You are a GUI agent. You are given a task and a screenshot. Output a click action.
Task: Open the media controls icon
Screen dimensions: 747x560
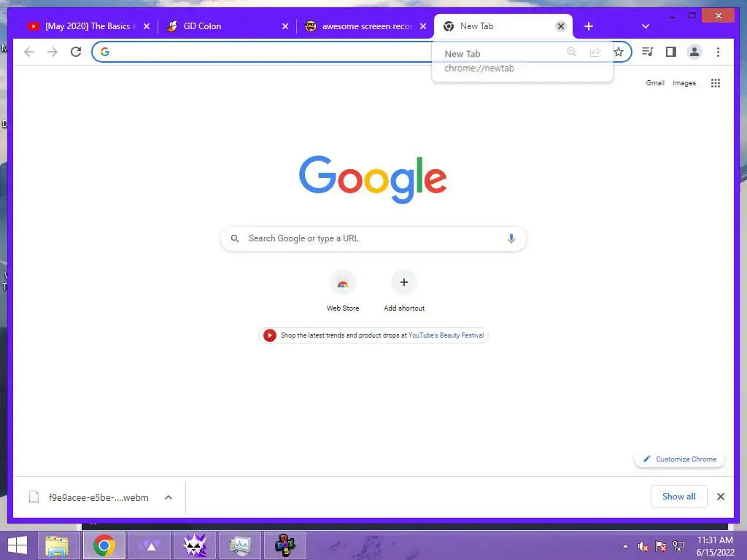[648, 52]
